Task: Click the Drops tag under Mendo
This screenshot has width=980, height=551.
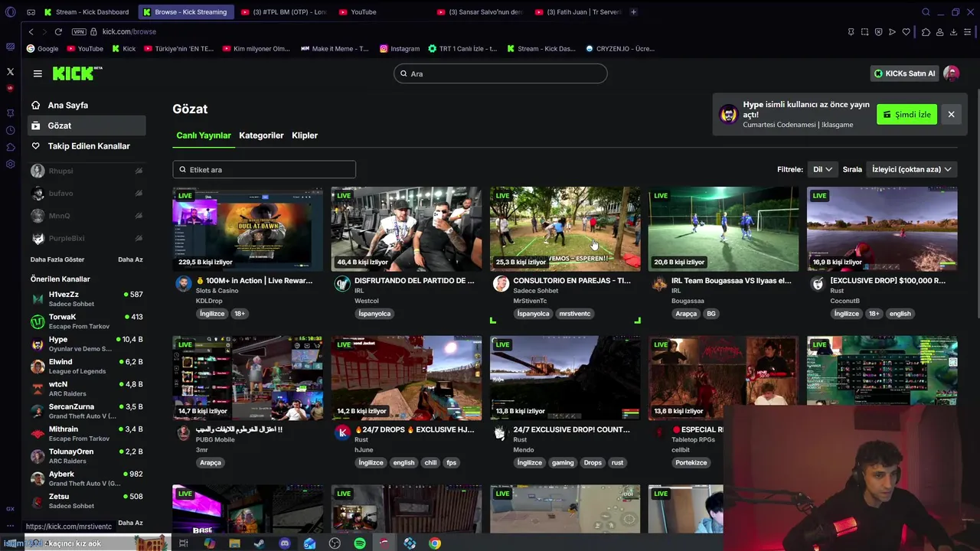Action: click(593, 462)
